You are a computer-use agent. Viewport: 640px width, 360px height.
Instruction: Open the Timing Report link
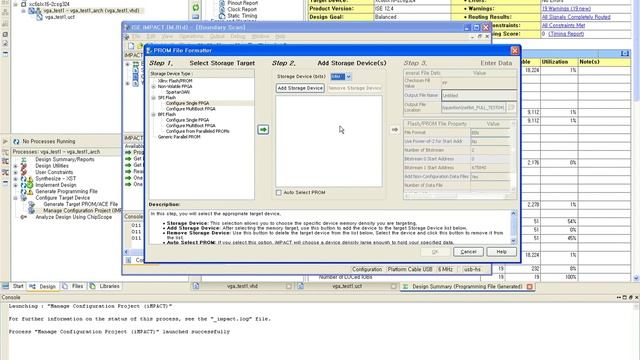(566, 34)
